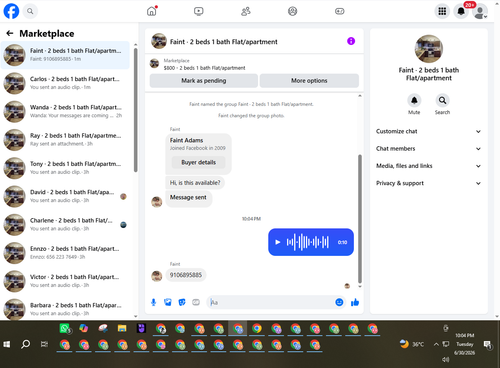Screen dimensions: 500x368
Task: Open the notifications bell
Action: pos(461,11)
